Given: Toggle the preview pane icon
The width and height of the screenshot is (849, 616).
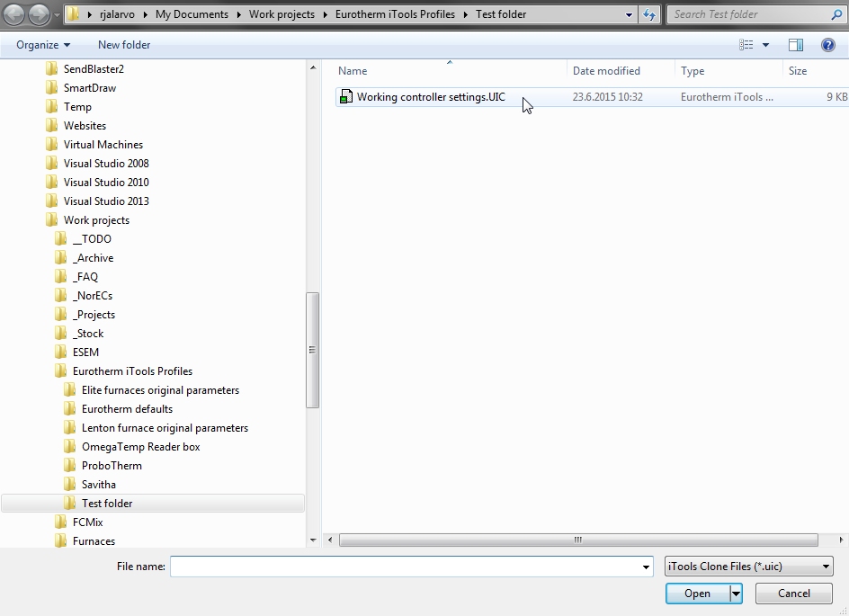Looking at the screenshot, I should tap(795, 45).
